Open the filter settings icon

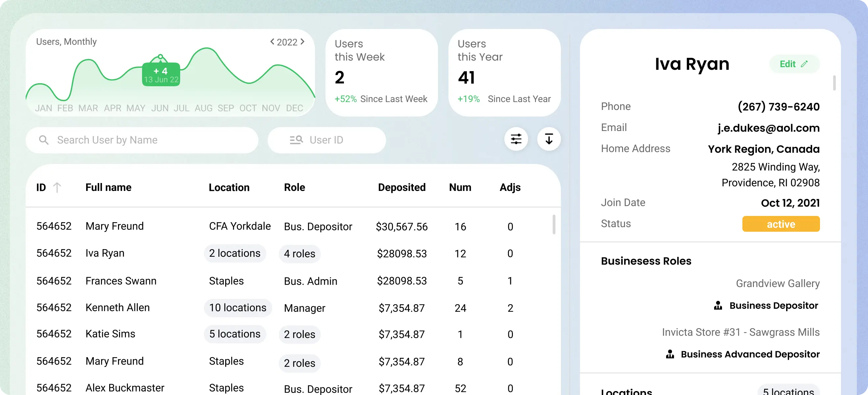coord(516,139)
